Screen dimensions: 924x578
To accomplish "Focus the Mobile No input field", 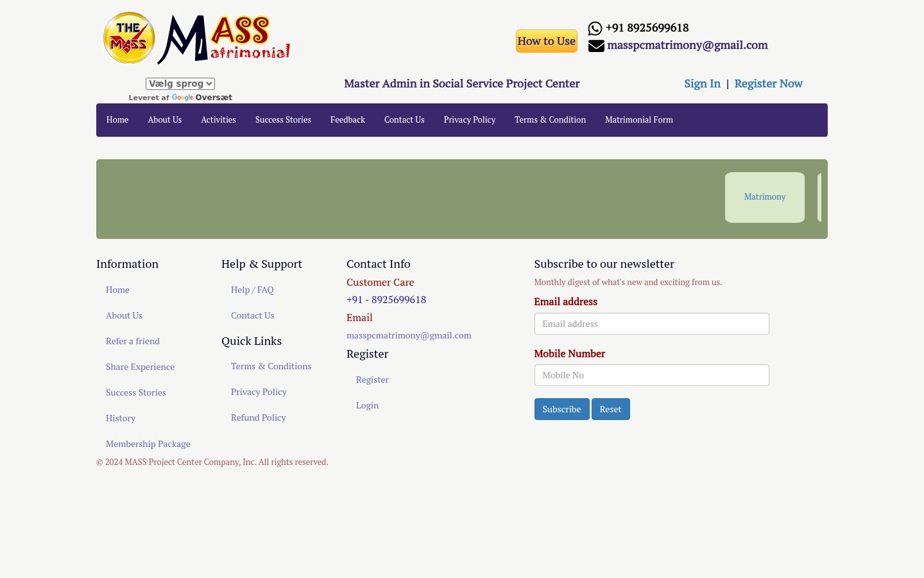I will point(651,375).
